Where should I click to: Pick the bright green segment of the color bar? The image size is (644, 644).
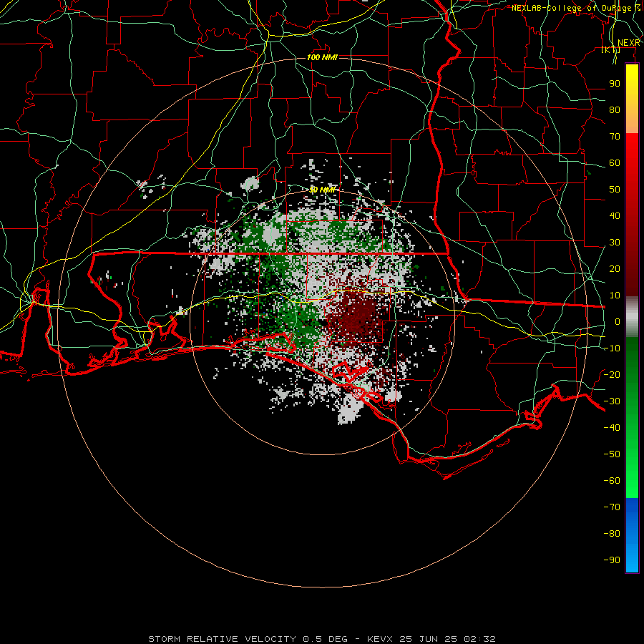632,464
